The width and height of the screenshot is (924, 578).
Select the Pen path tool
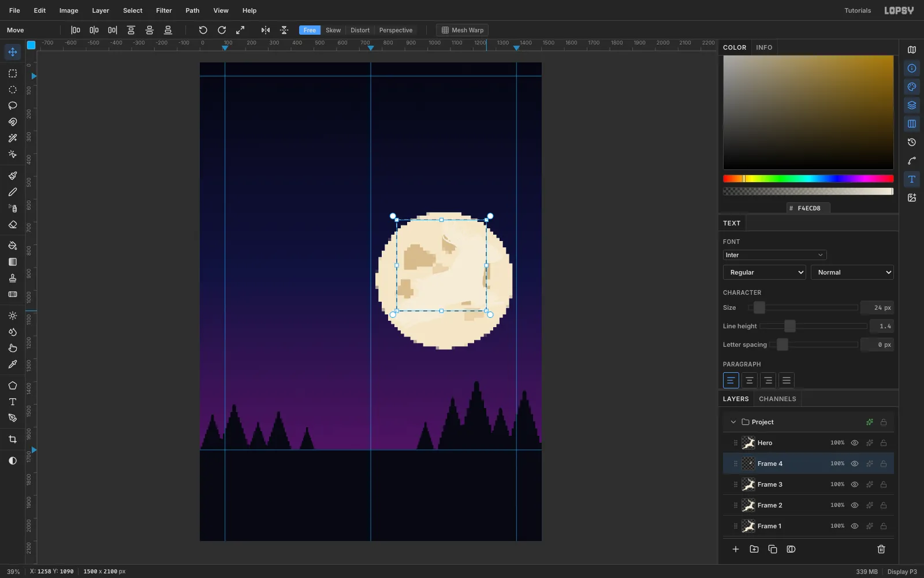pyautogui.click(x=12, y=418)
